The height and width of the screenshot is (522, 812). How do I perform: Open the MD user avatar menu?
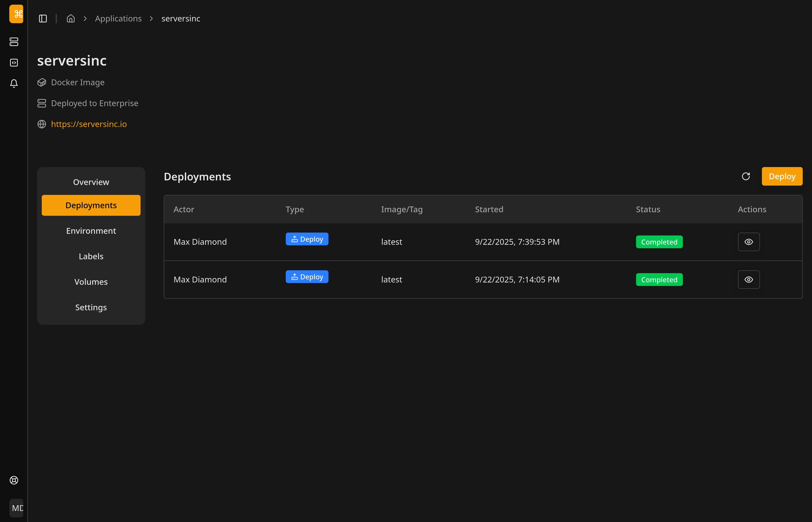pyautogui.click(x=16, y=508)
